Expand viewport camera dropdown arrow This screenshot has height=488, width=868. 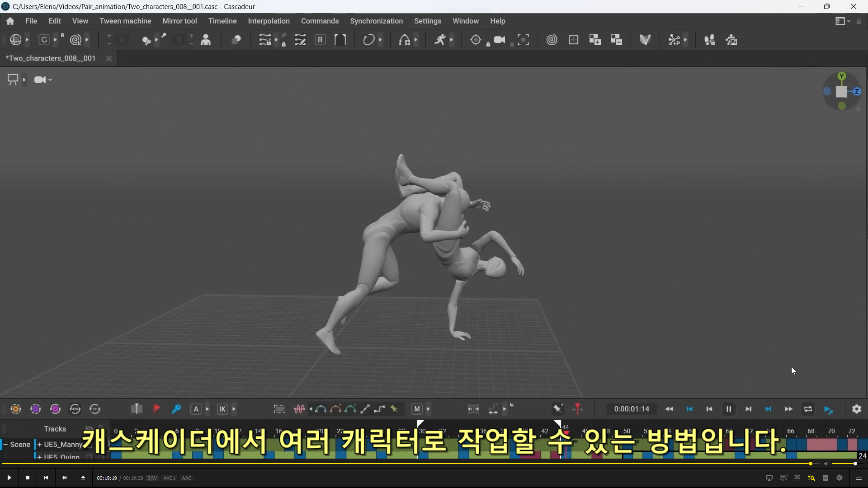point(50,80)
